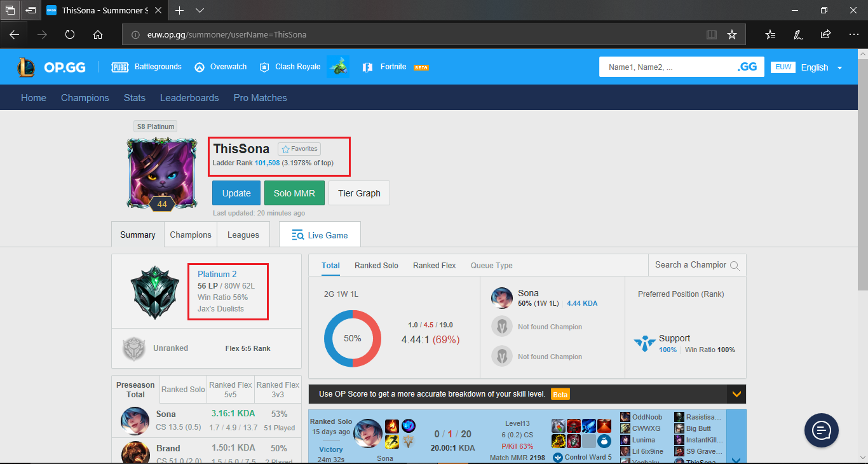Image resolution: width=868 pixels, height=464 pixels.
Task: Click browser refresh icon
Action: pyautogui.click(x=70, y=34)
